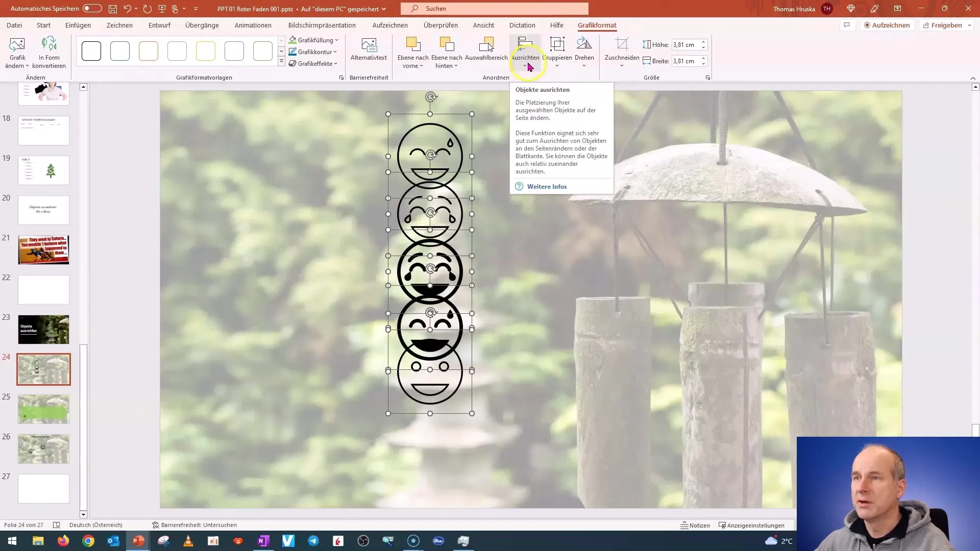Switch to the Entwurf tab

159,25
